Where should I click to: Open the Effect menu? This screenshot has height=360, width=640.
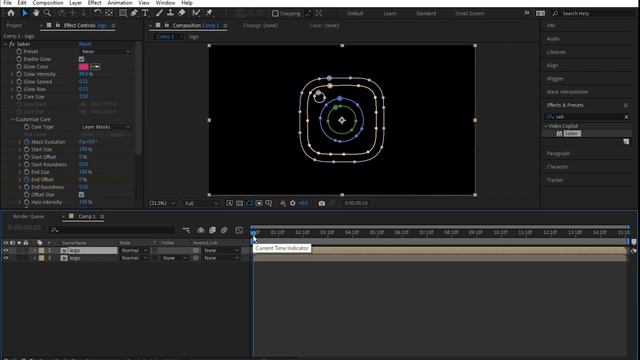coord(94,3)
